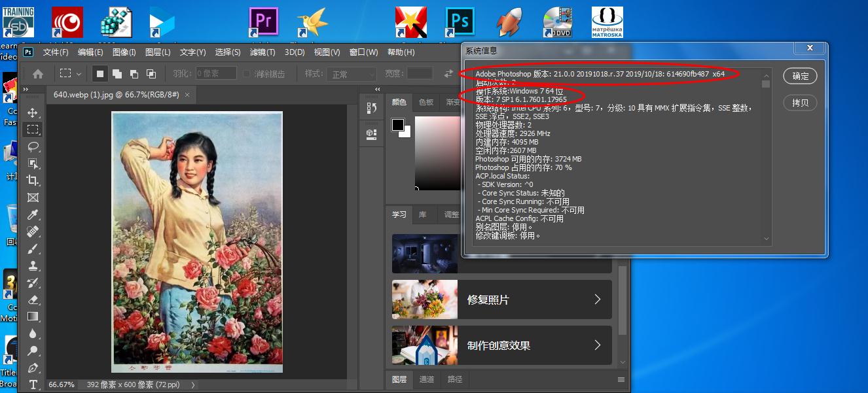Choose Subtract from Selection mode icon
The height and width of the screenshot is (393, 868).
point(134,74)
